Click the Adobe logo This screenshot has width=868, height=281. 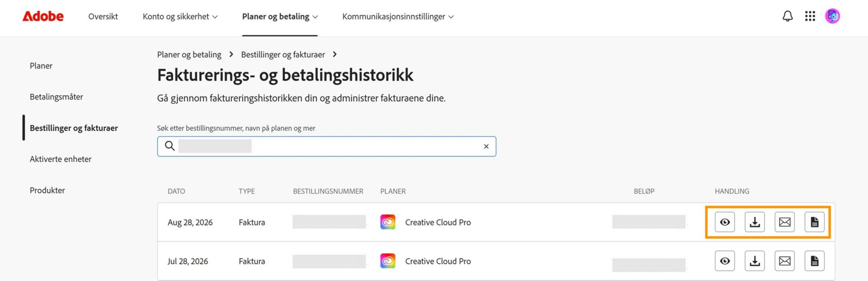(x=43, y=16)
